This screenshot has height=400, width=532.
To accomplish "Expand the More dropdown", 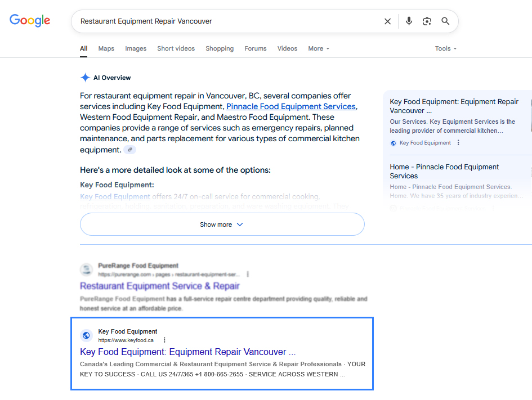I will click(x=319, y=48).
